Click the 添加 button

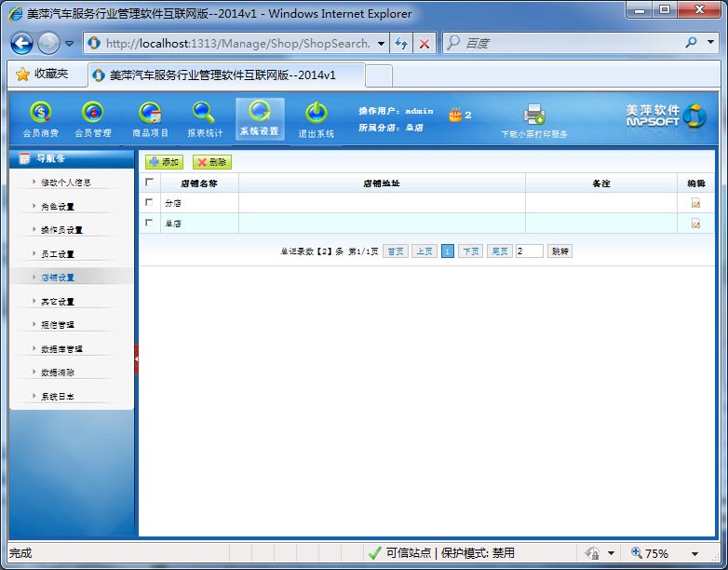click(x=164, y=162)
